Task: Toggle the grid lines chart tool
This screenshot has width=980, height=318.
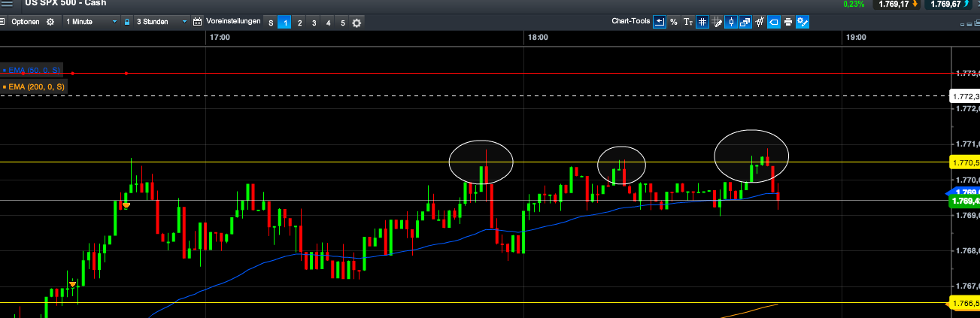Action: pos(702,22)
